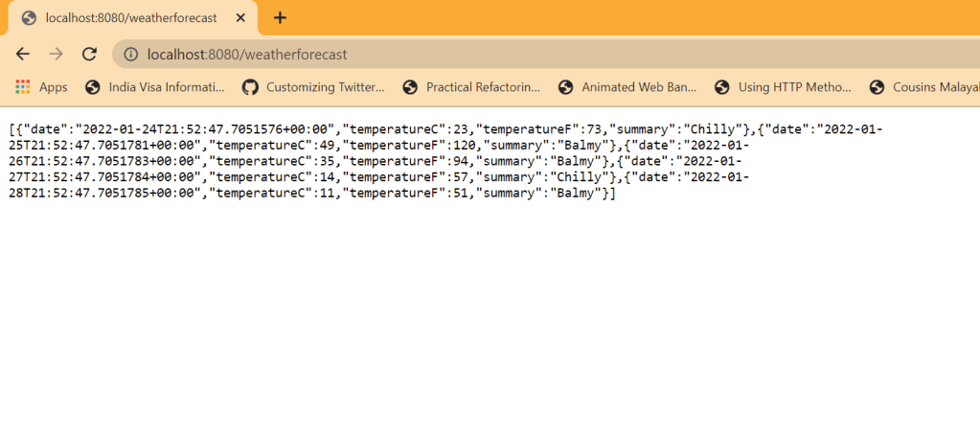The width and height of the screenshot is (980, 438).
Task: Open Animated Web Banner bookmark
Action: click(x=627, y=87)
